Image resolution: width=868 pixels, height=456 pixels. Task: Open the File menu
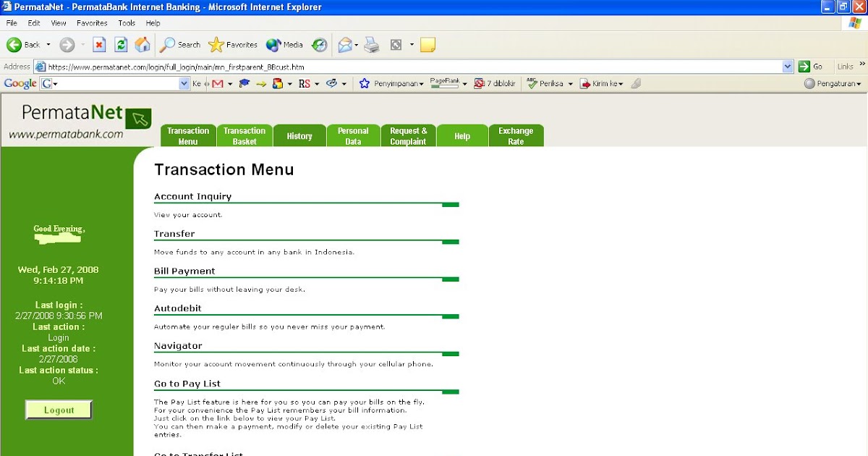pyautogui.click(x=12, y=23)
